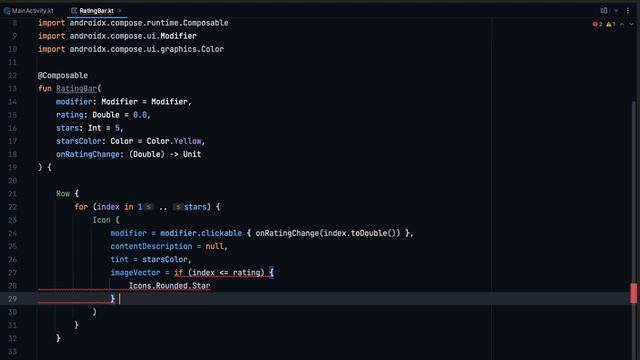Click 'stars: Int = 5' parameter
The height and width of the screenshot is (360, 640).
(88, 128)
